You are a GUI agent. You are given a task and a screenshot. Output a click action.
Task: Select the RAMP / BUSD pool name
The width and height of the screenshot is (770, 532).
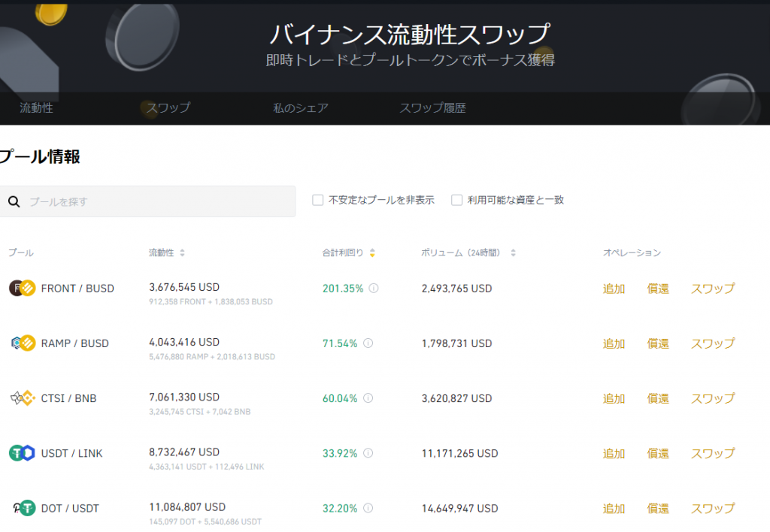pos(75,343)
